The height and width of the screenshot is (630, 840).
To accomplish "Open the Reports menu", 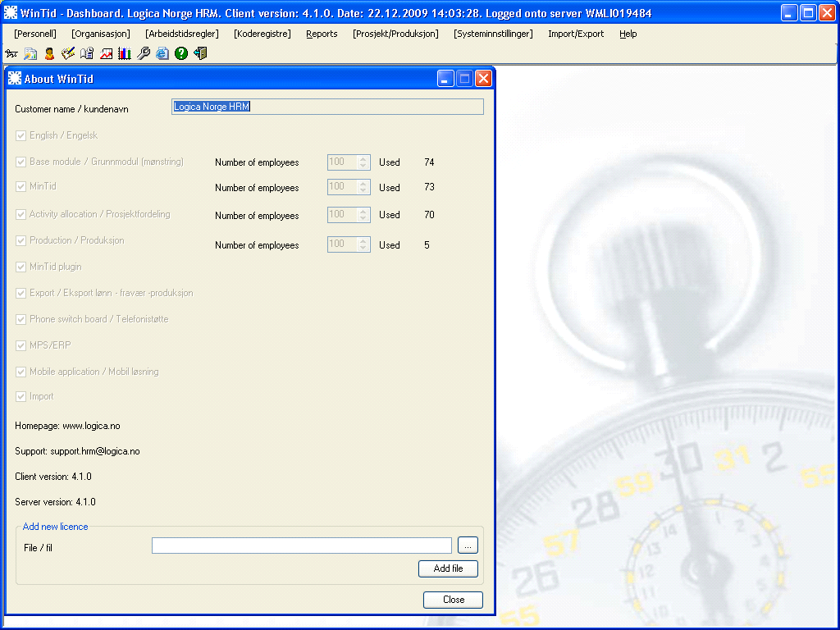I will click(322, 34).
